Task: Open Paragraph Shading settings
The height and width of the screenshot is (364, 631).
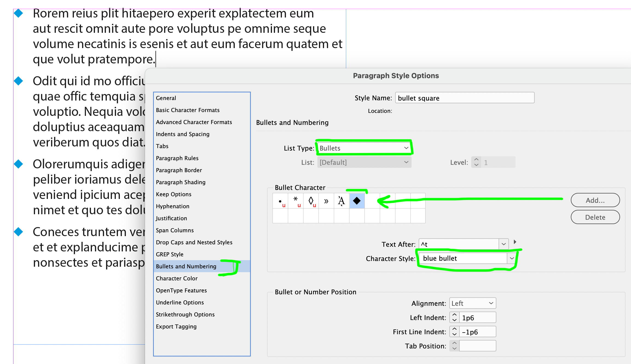Action: tap(181, 182)
